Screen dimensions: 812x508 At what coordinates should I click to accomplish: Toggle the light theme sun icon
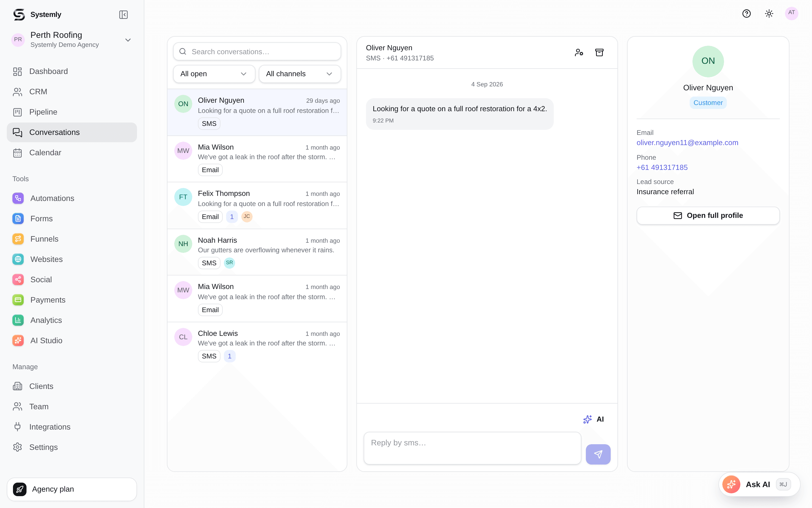click(x=769, y=14)
